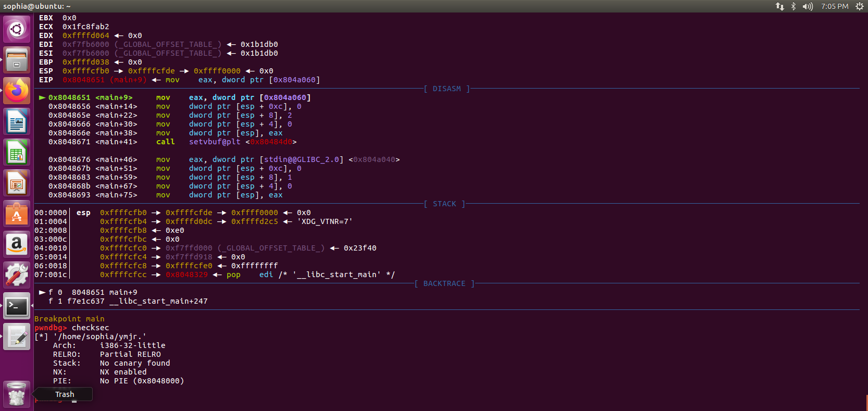Open System Settings from the launcher
The width and height of the screenshot is (868, 411).
point(17,275)
